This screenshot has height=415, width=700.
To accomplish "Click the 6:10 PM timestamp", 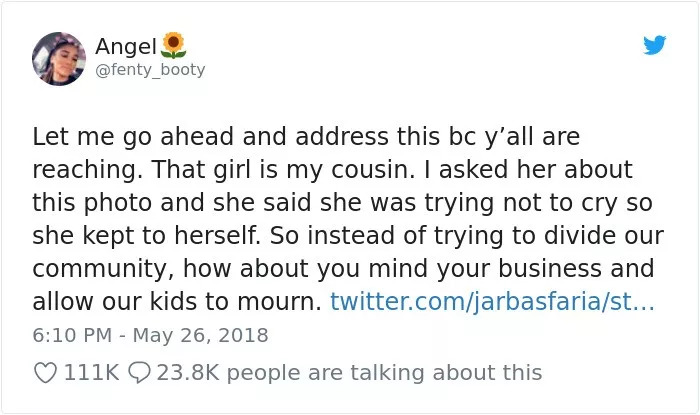I will pos(66,334).
